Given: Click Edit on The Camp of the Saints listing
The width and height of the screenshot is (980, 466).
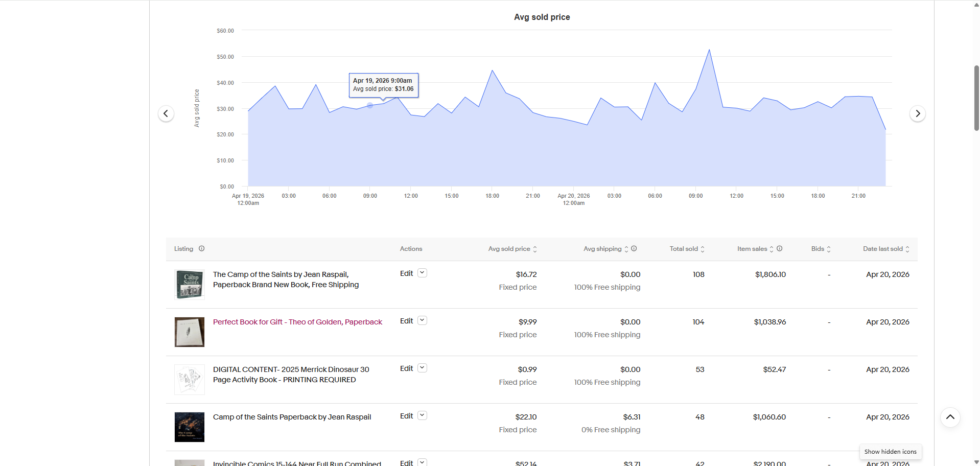Looking at the screenshot, I should (x=406, y=273).
